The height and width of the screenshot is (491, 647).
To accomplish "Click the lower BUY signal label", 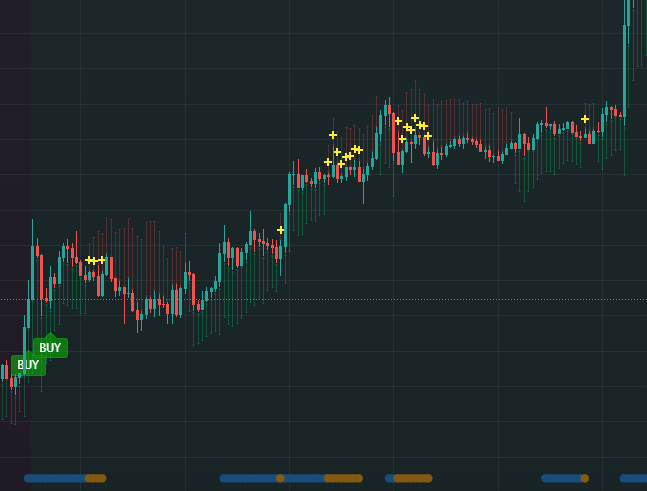I will pos(28,365).
